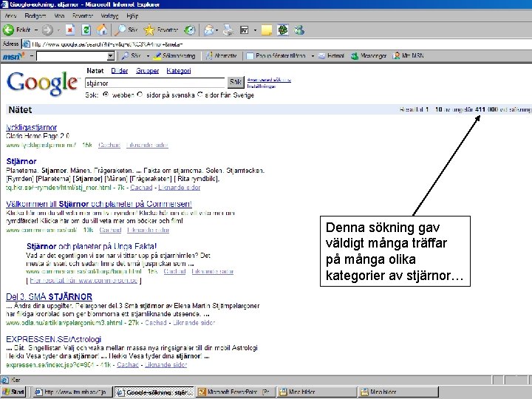Click the msn butterfly logo

(13, 56)
